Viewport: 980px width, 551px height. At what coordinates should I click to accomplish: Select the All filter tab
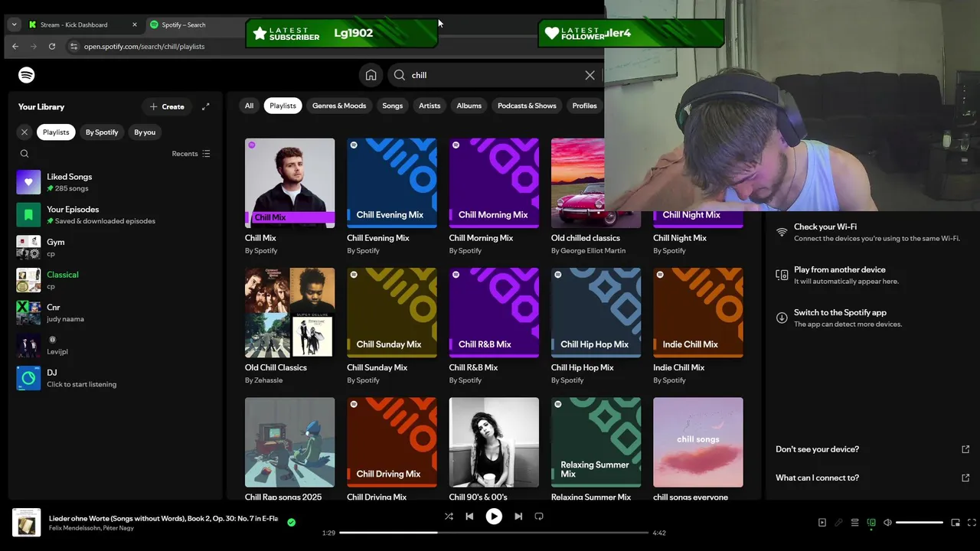click(x=249, y=106)
